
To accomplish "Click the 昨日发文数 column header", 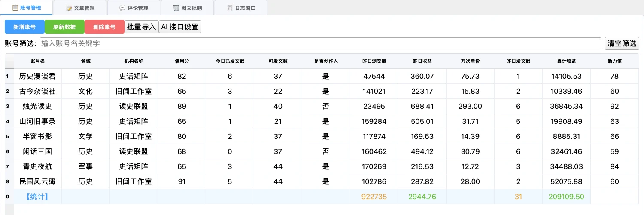I will (x=518, y=61).
